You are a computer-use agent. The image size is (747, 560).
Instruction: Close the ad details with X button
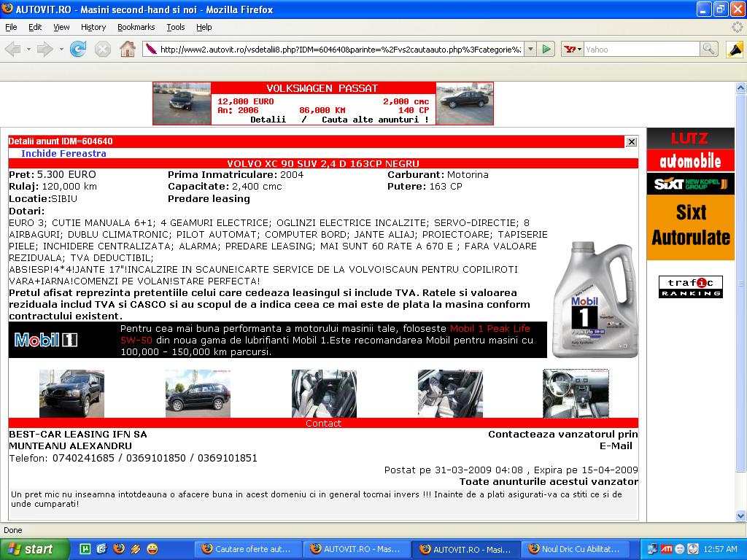631,141
